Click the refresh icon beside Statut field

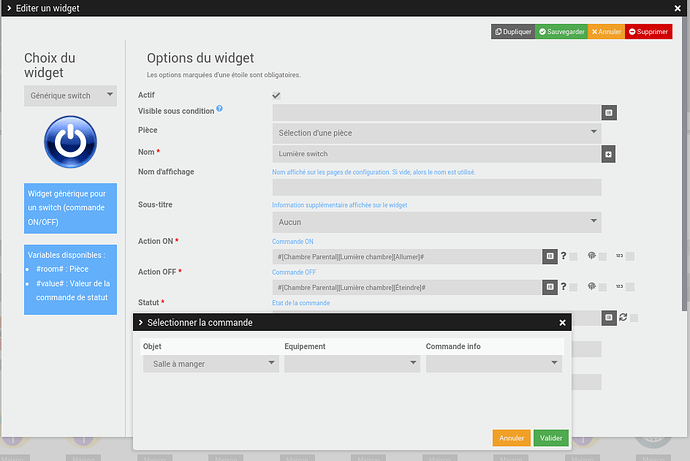pos(623,317)
